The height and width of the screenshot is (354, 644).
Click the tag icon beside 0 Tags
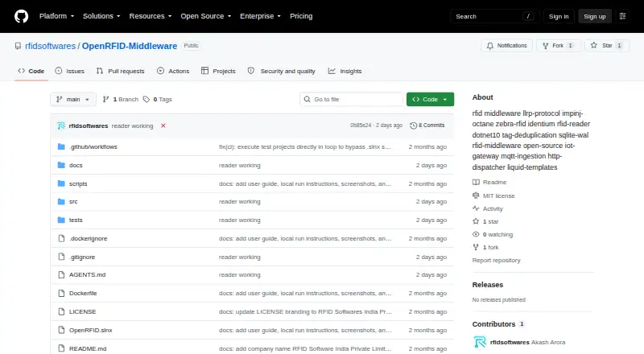click(147, 100)
